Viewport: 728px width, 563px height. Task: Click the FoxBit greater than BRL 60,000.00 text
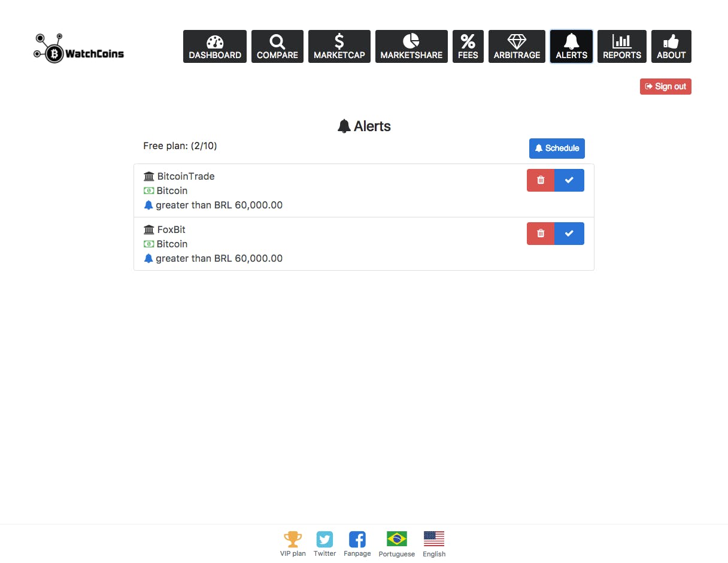(x=219, y=258)
